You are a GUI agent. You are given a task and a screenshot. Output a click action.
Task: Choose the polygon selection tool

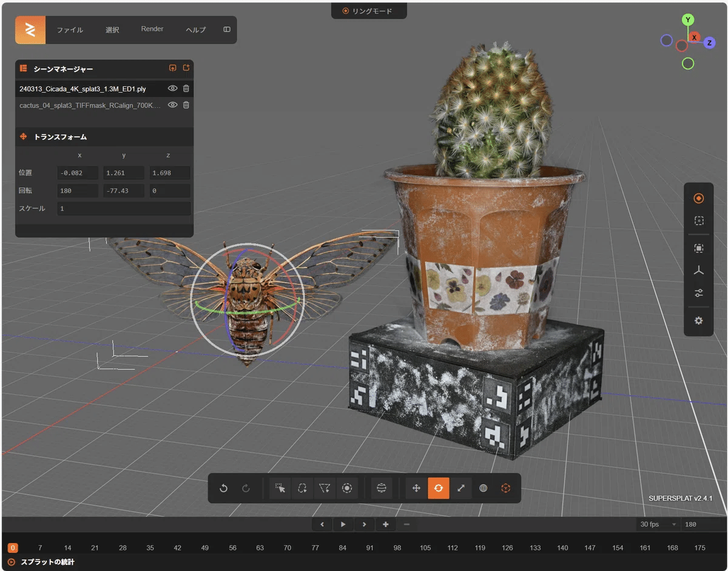click(x=324, y=488)
